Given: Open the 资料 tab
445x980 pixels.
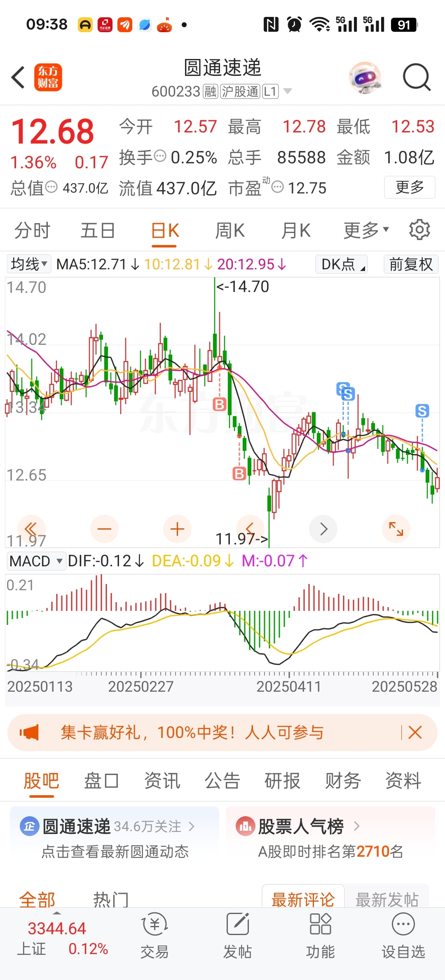Looking at the screenshot, I should click(403, 780).
